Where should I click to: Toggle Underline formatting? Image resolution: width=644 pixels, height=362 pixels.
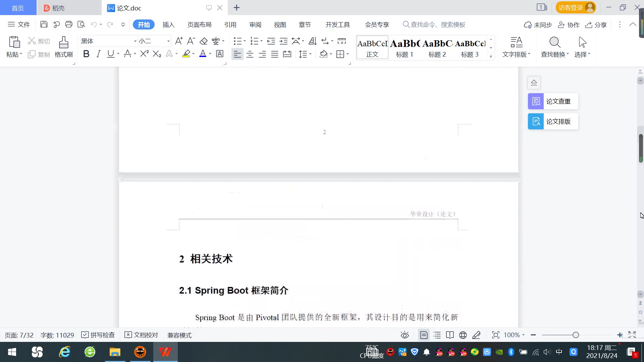(110, 54)
